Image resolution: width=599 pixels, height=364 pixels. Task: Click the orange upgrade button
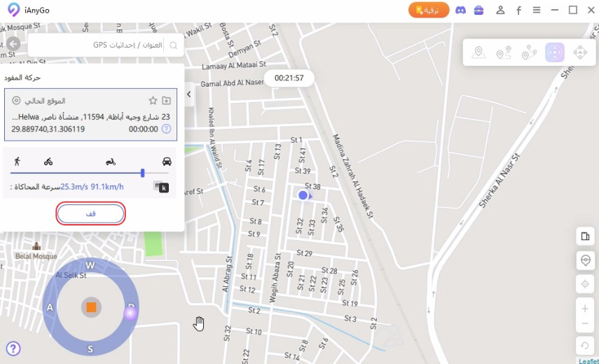[429, 10]
